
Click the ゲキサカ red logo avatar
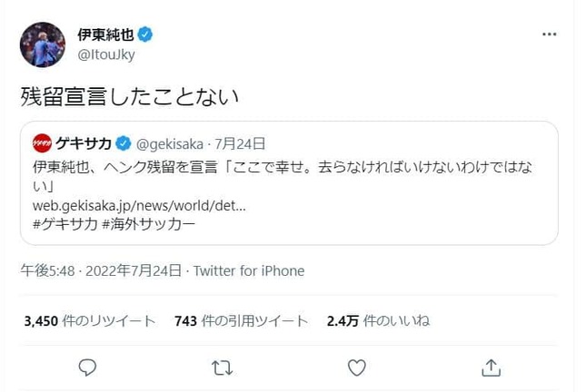(42, 142)
